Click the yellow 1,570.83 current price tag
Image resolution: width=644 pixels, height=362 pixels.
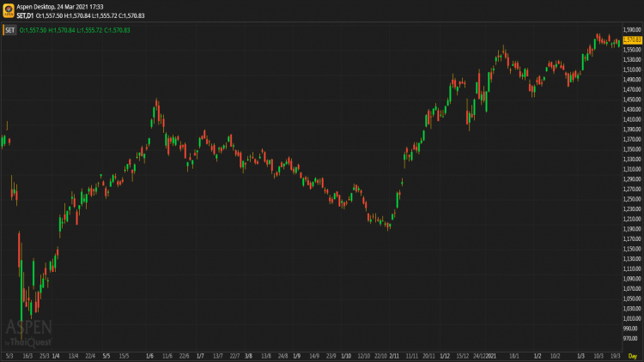point(632,39)
